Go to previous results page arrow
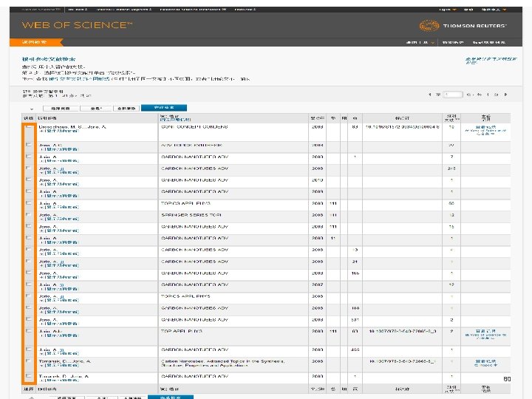Image resolution: width=532 pixels, height=399 pixels. point(430,95)
